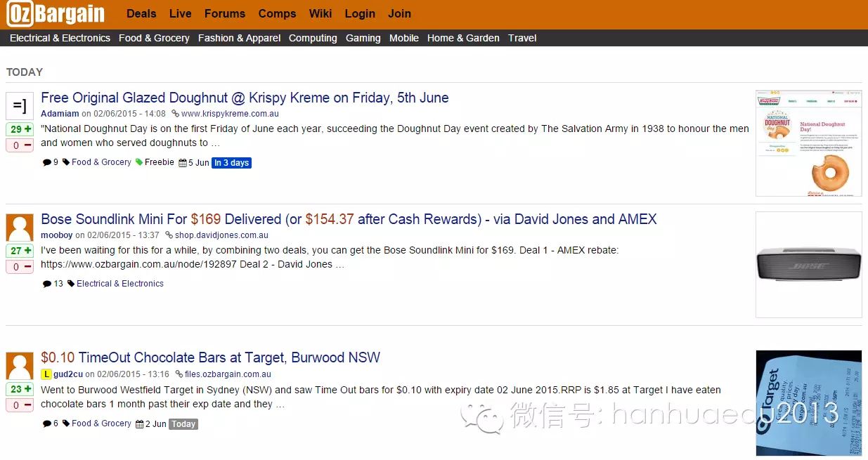This screenshot has width=868, height=460.
Task: Follow the shop.davidjones.com.au link
Action: [221, 235]
